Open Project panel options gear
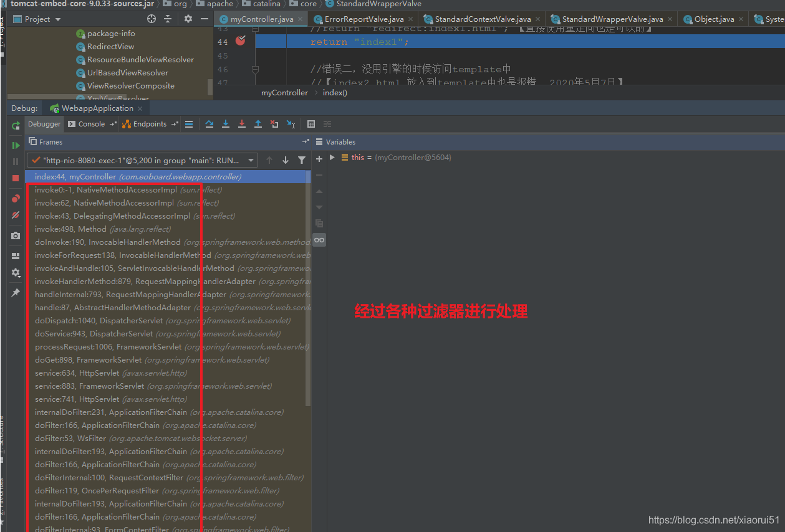This screenshot has width=785, height=532. click(188, 19)
